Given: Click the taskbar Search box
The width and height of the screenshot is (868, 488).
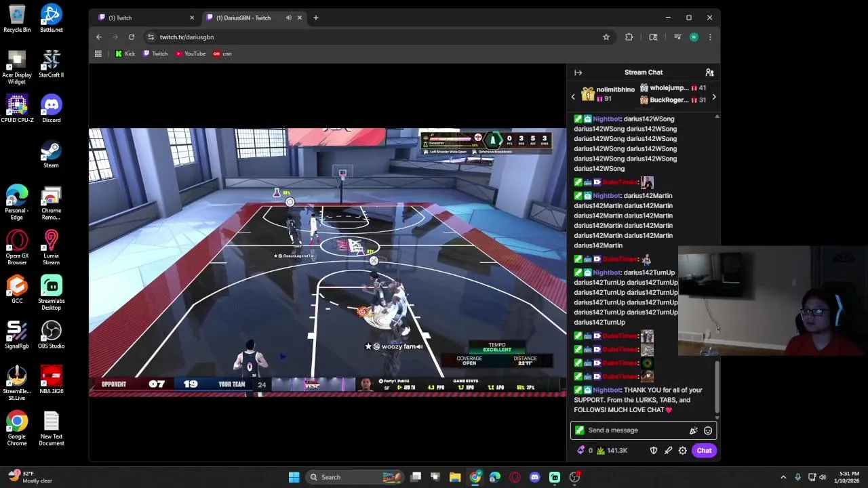Looking at the screenshot, I should (356, 477).
